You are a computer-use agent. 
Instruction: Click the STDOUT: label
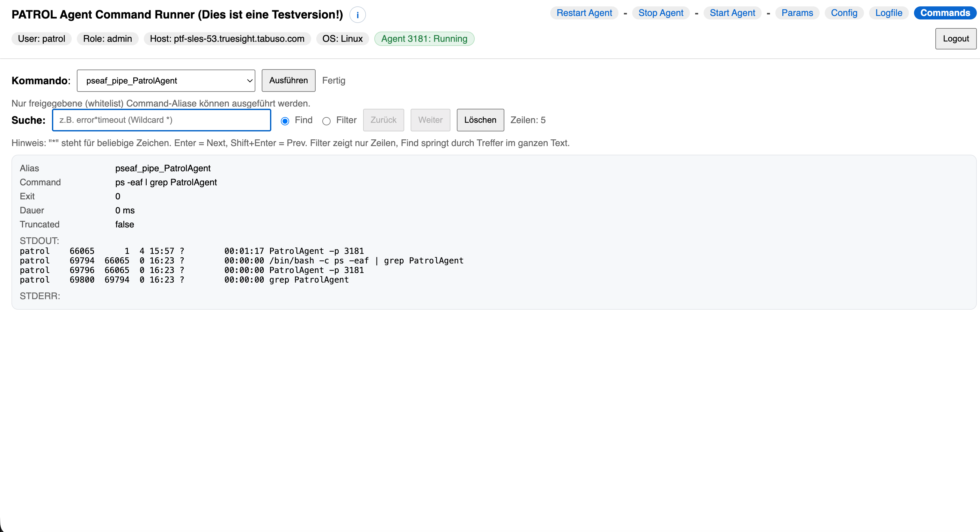[x=40, y=241]
